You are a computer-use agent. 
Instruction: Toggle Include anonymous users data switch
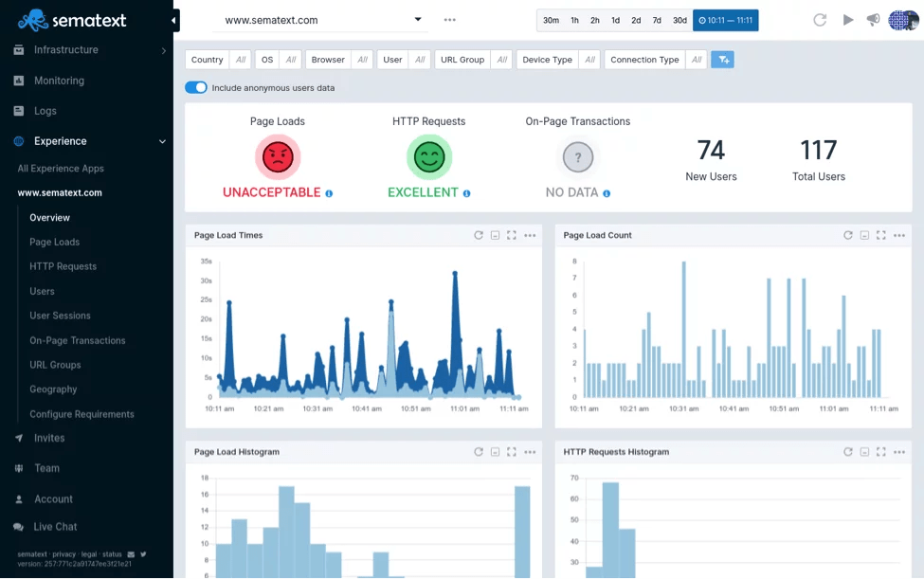pyautogui.click(x=196, y=88)
